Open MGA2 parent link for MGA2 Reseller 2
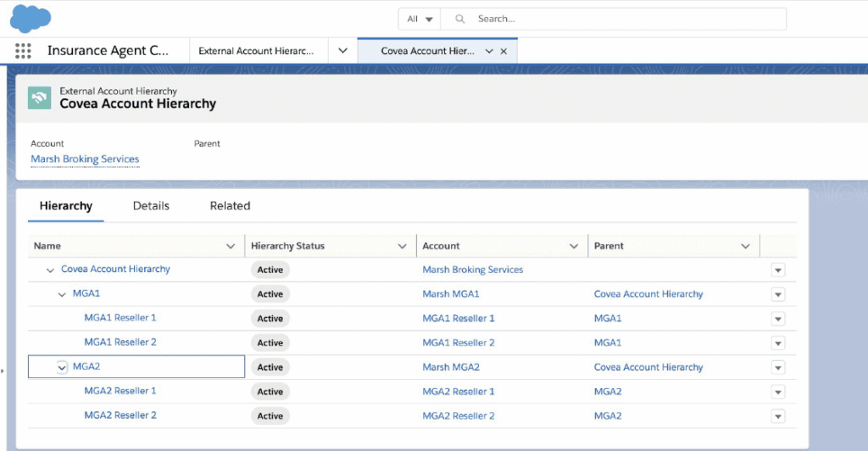 click(x=608, y=416)
